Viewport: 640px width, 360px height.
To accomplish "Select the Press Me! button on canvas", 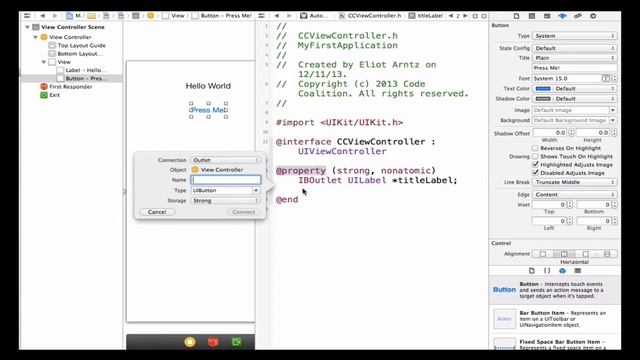I will click(209, 110).
